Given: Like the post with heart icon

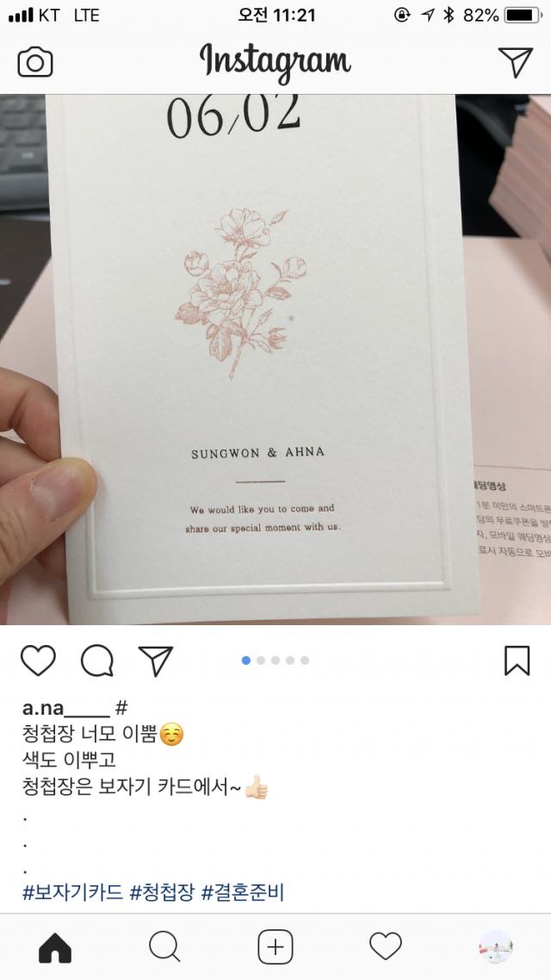Looking at the screenshot, I should [x=38, y=661].
